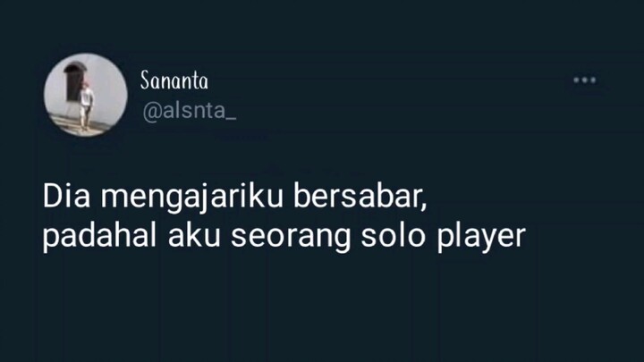
Task: Click the dark arched window in avatar
Action: (x=73, y=81)
